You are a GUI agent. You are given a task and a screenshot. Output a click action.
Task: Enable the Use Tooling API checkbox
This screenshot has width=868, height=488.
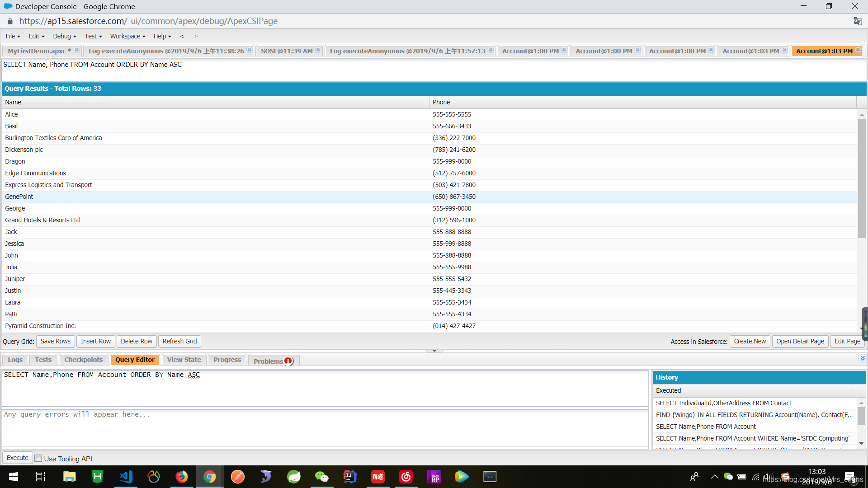click(38, 458)
